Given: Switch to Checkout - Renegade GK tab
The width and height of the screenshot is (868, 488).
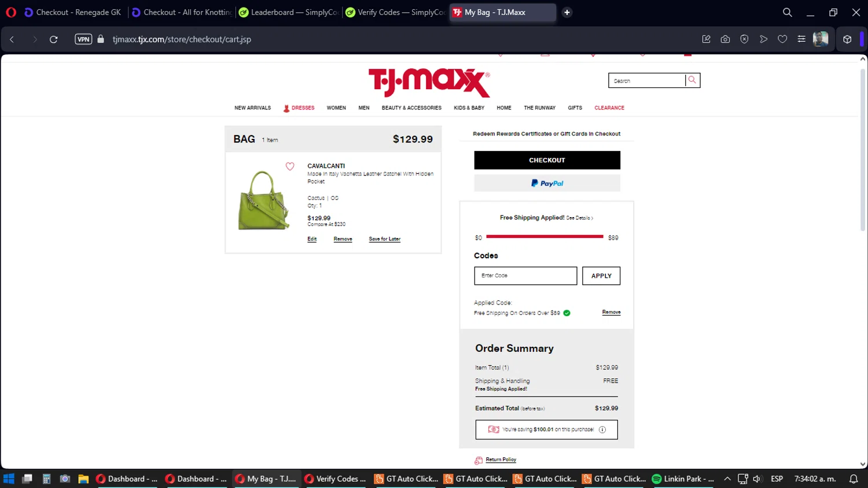Looking at the screenshot, I should (x=73, y=12).
